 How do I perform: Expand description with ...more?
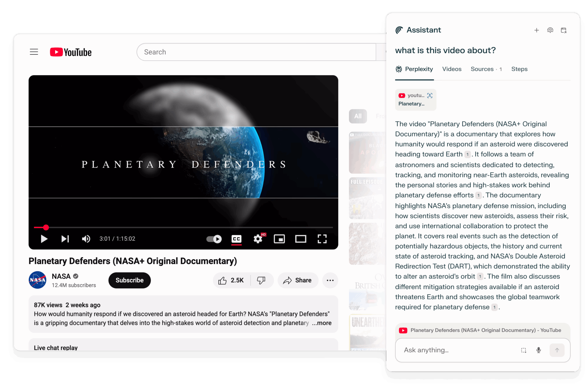tap(322, 323)
